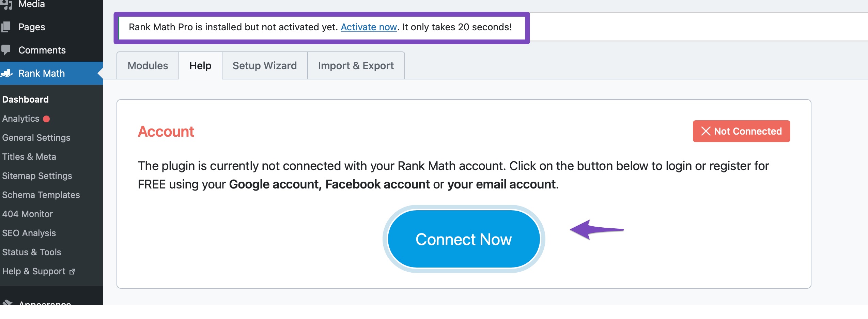Image resolution: width=868 pixels, height=319 pixels.
Task: Navigate to Titles & Meta
Action: pos(29,157)
